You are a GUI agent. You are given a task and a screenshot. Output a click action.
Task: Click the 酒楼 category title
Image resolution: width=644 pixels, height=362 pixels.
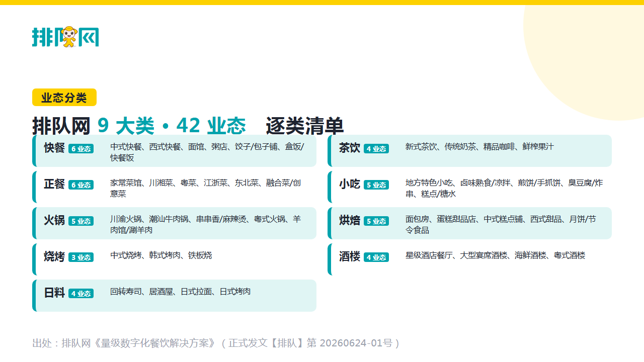350,257
